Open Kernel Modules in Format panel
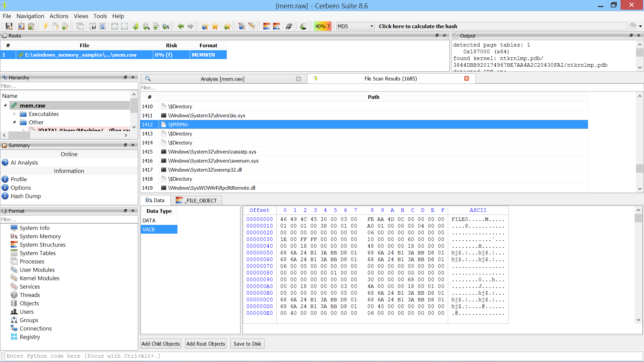This screenshot has height=362, width=644. 39,278
